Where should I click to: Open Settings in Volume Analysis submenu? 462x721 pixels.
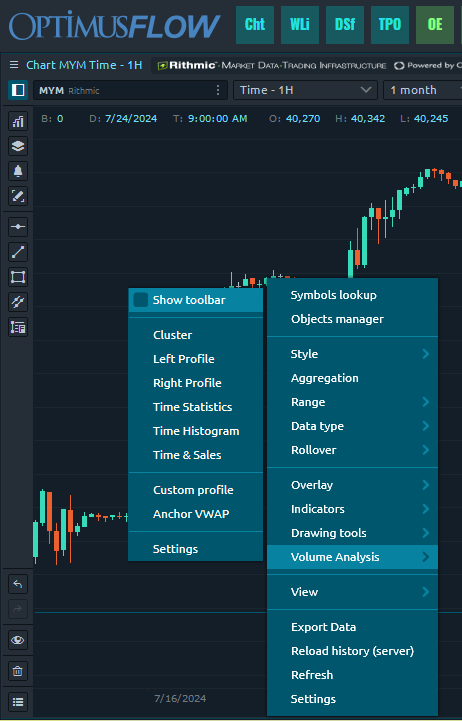pos(196,549)
